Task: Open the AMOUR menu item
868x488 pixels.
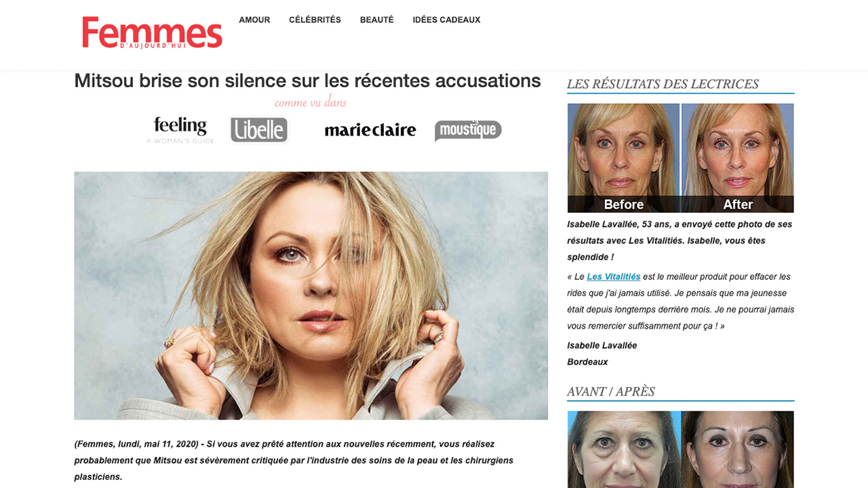Action: click(254, 20)
